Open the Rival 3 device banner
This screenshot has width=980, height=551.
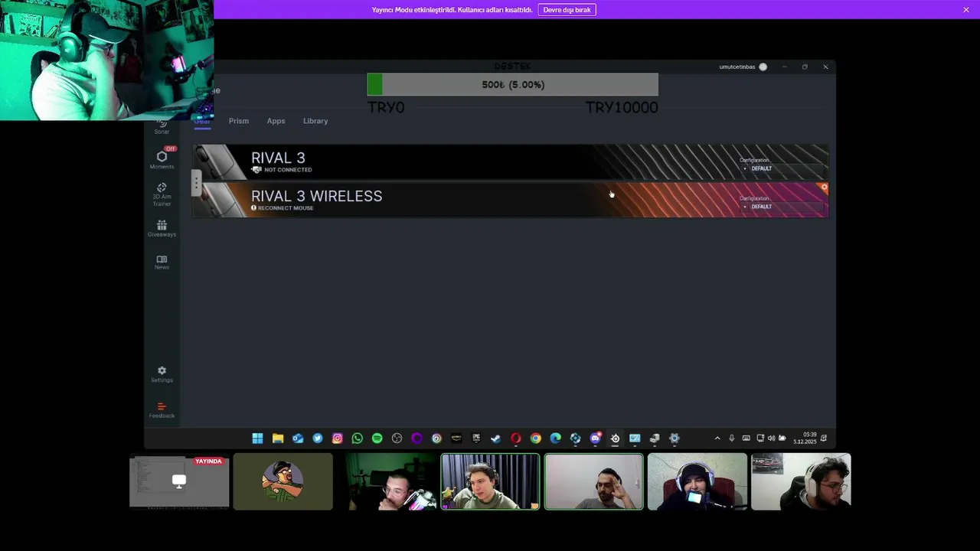511,162
